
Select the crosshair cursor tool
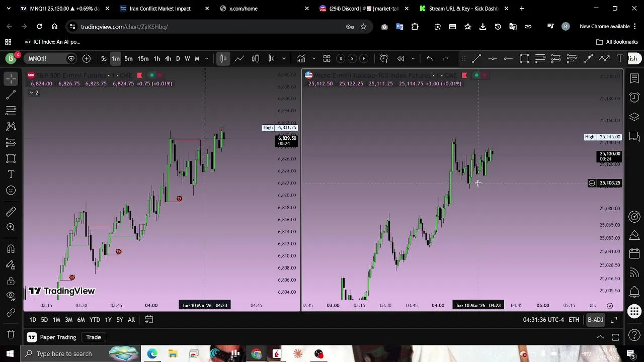(11, 78)
